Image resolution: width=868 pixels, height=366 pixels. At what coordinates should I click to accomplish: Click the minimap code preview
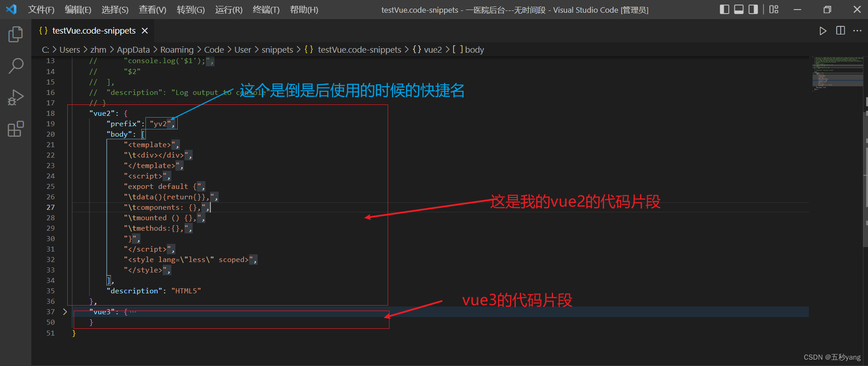point(837,74)
